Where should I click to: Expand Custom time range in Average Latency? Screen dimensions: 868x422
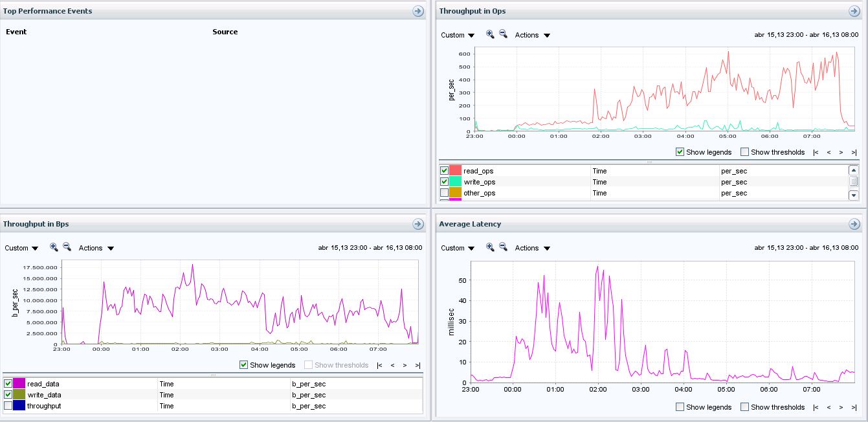[458, 248]
